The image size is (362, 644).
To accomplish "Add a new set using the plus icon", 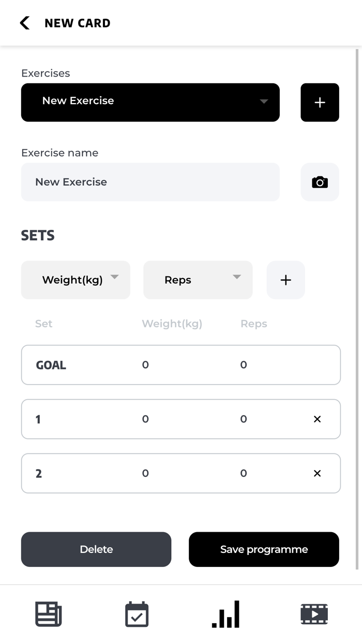I will tap(285, 280).
